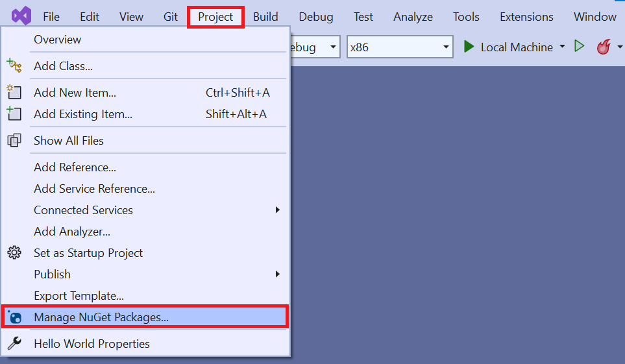This screenshot has width=625, height=364.
Task: Click the NuGet package icon
Action: (15, 317)
